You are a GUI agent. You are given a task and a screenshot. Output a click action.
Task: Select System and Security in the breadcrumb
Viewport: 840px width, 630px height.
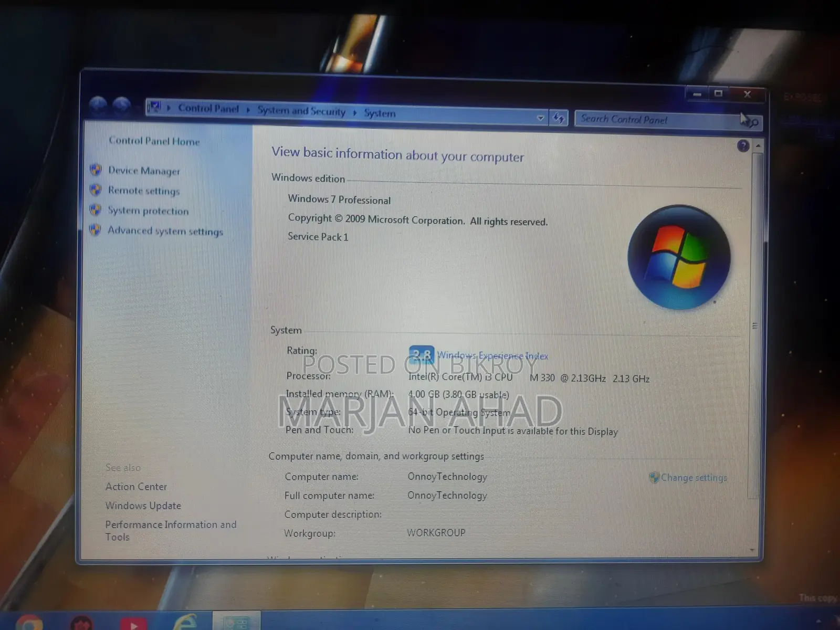pyautogui.click(x=301, y=111)
